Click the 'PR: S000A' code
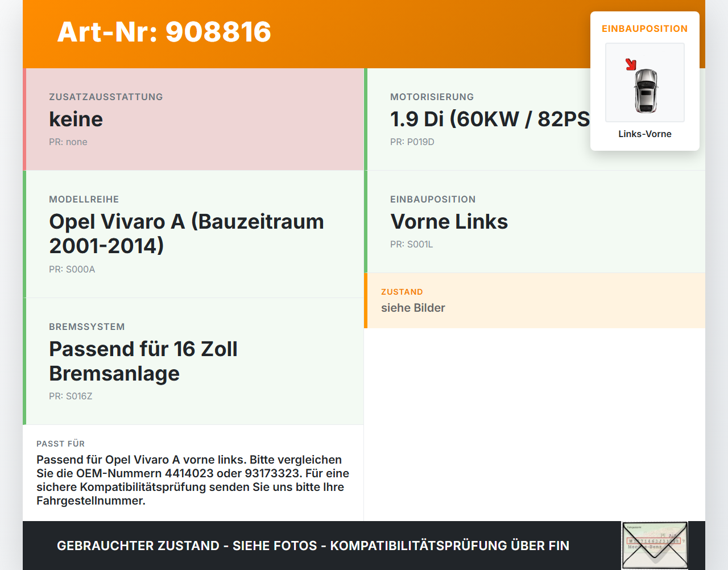 (x=72, y=269)
